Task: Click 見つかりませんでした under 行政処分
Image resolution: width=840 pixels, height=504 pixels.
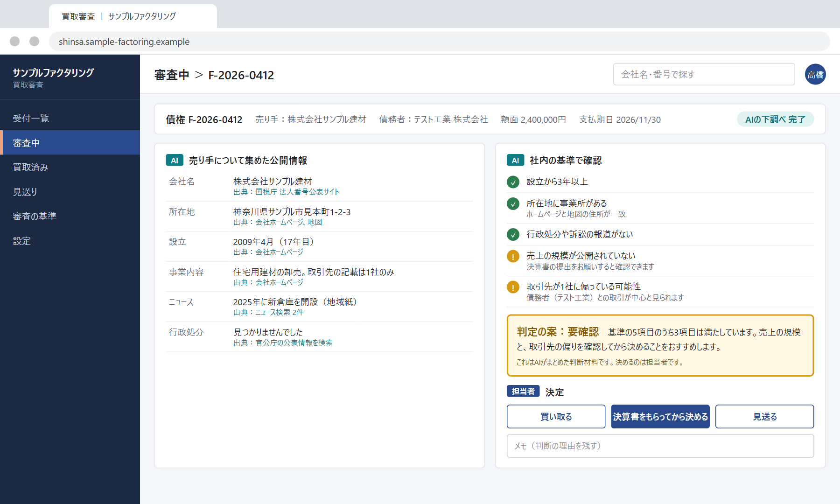Action: pyautogui.click(x=268, y=332)
